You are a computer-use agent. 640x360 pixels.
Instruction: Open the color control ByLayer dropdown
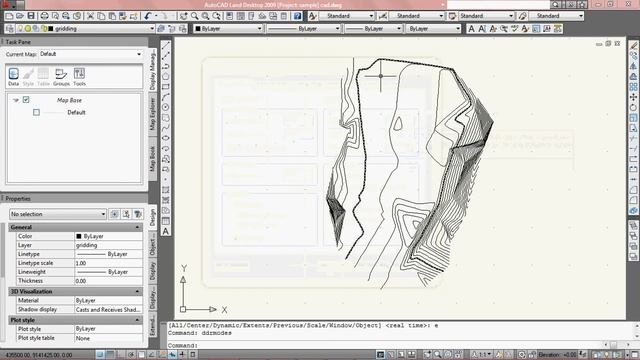[259, 29]
